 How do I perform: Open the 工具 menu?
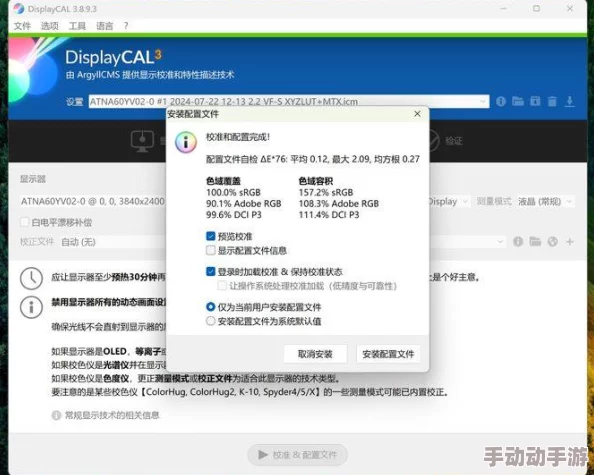(x=77, y=26)
